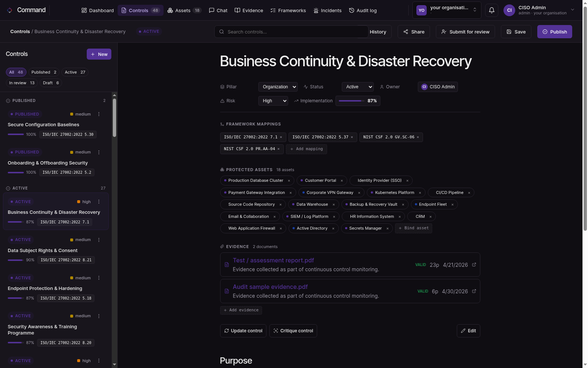The image size is (588, 368).
Task: Share this control
Action: coord(414,32)
